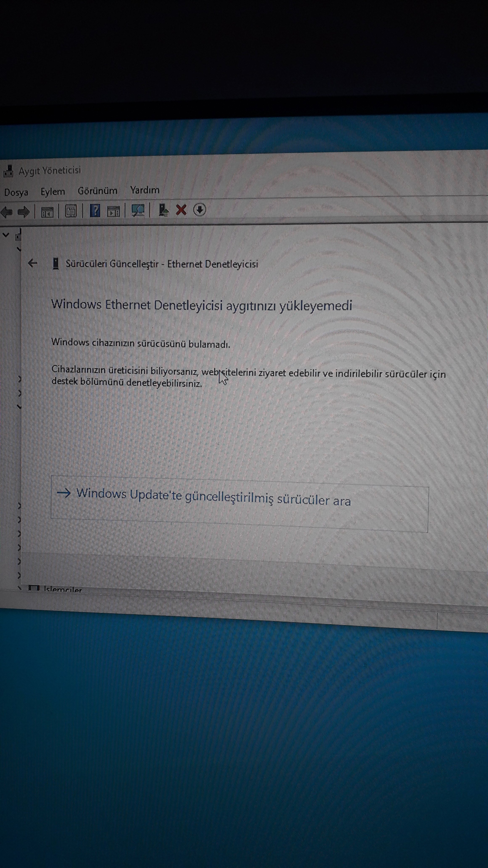This screenshot has width=488, height=868.
Task: Go back using the driver dialog's arrow
Action: pos(33,263)
